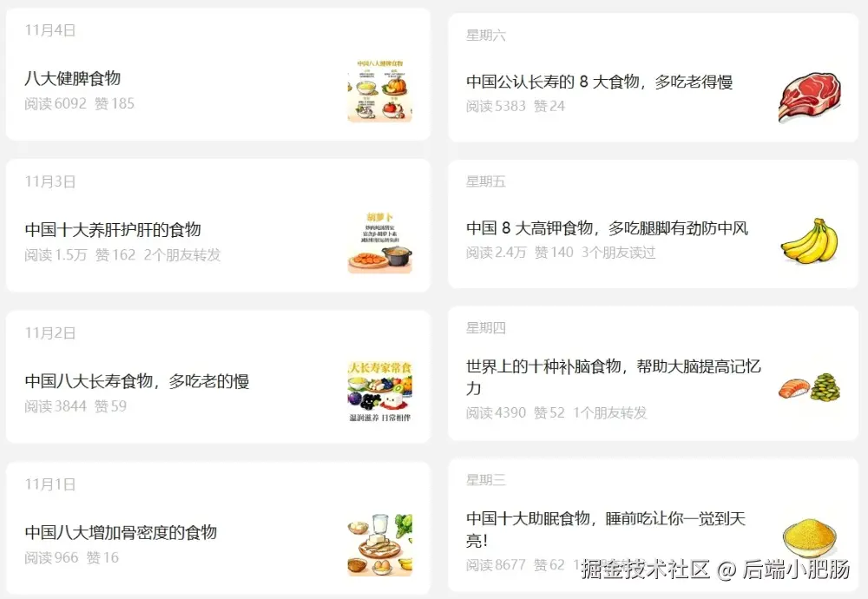Open 中国十大助眠食物 article title
868x599 pixels.
[x=606, y=529]
